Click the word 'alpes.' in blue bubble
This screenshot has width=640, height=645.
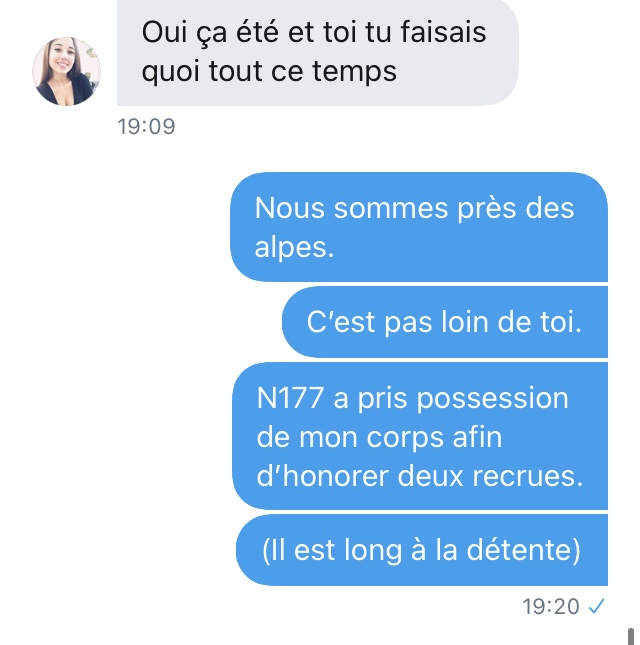(294, 248)
